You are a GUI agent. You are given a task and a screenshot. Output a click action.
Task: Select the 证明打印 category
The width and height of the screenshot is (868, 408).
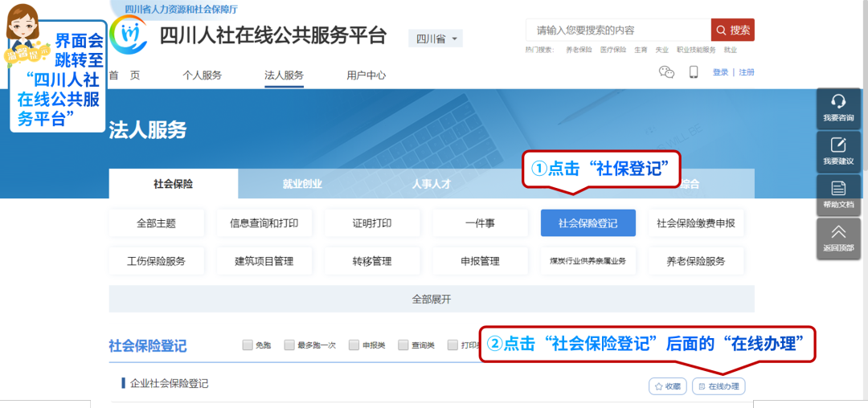point(372,223)
